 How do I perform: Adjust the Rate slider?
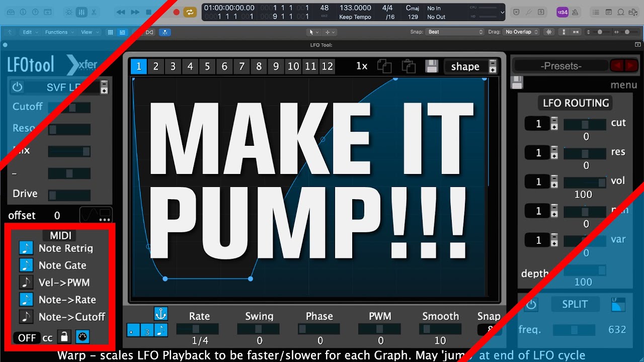tap(197, 329)
